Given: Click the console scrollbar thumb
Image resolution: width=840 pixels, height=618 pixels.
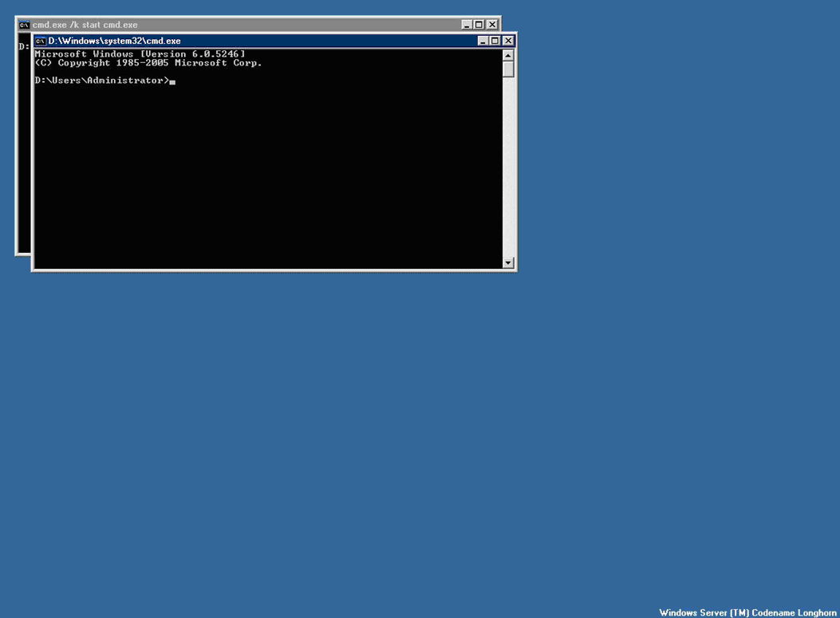Looking at the screenshot, I should [x=508, y=69].
